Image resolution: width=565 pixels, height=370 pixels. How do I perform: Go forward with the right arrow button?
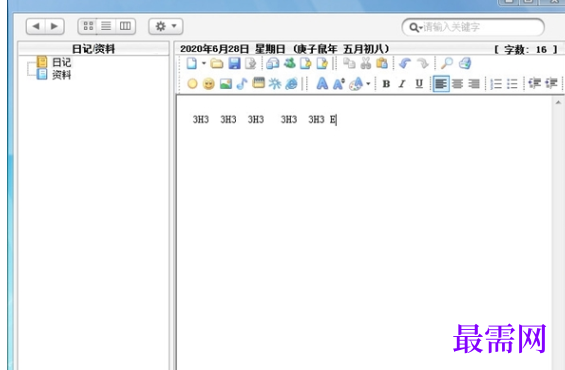click(54, 26)
